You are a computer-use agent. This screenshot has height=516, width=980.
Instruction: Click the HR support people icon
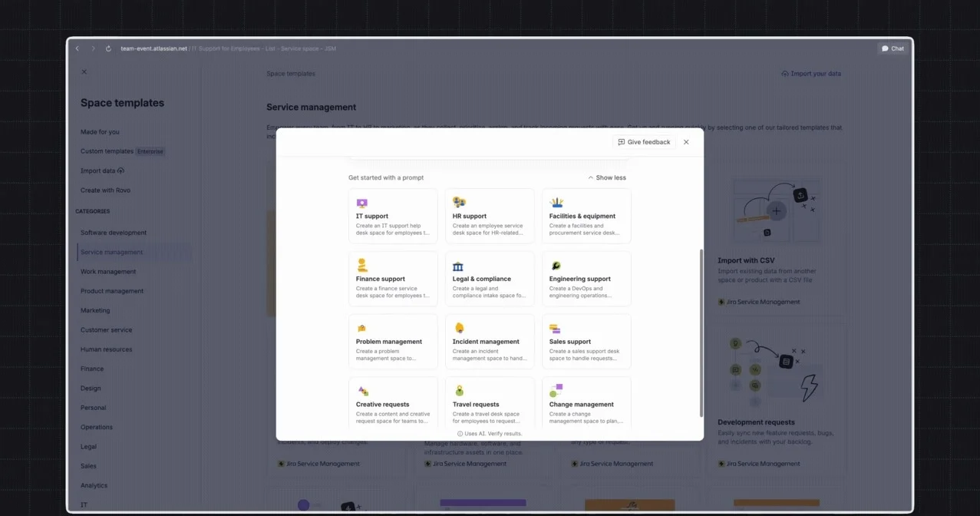click(459, 202)
